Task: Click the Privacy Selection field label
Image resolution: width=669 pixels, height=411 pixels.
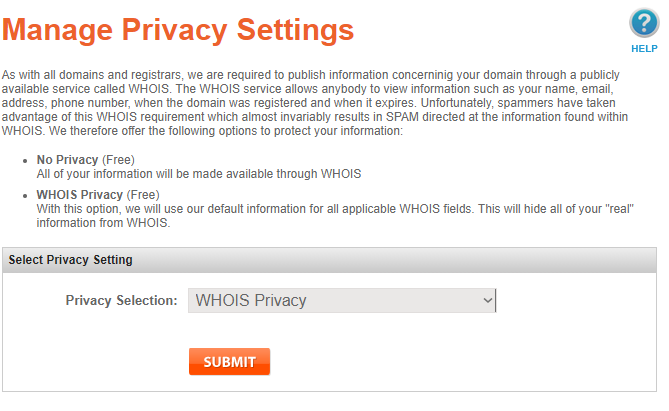Action: [x=121, y=300]
